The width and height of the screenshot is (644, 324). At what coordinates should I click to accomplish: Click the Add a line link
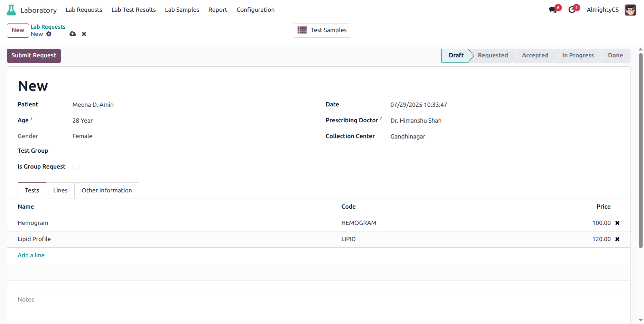(x=31, y=255)
